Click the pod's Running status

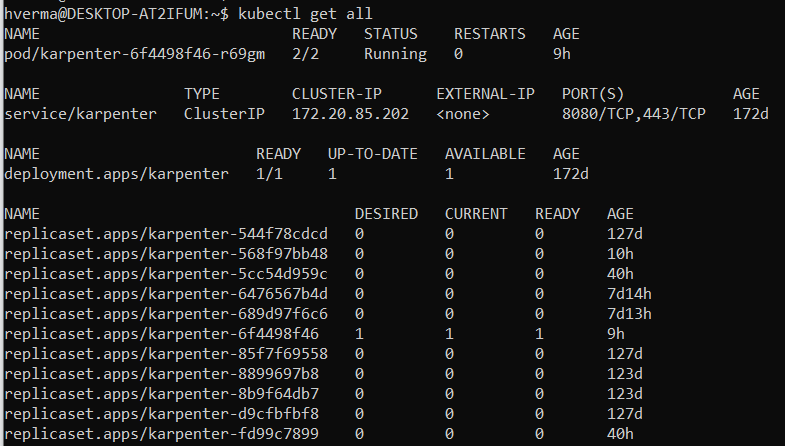coord(396,54)
